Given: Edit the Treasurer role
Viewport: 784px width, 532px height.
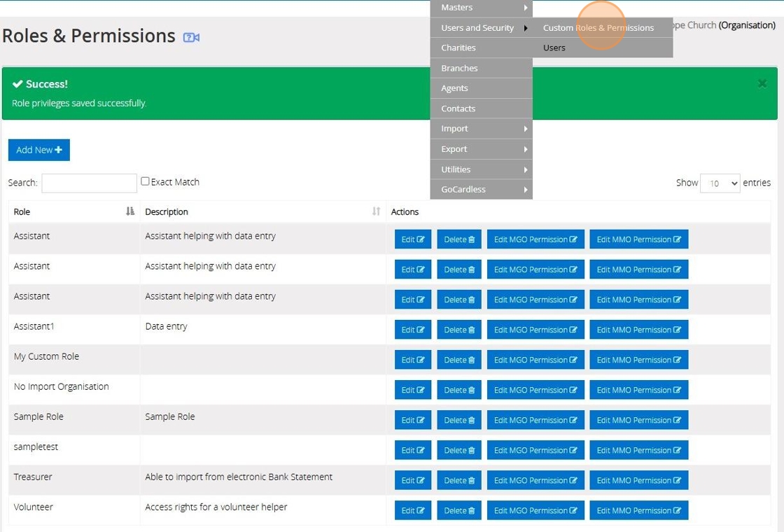Looking at the screenshot, I should [413, 480].
